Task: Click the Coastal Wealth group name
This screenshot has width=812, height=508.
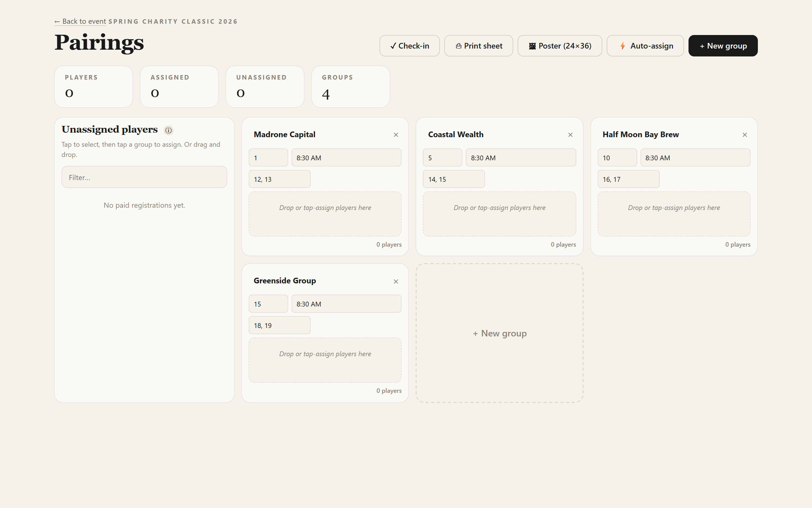Action: [x=456, y=134]
